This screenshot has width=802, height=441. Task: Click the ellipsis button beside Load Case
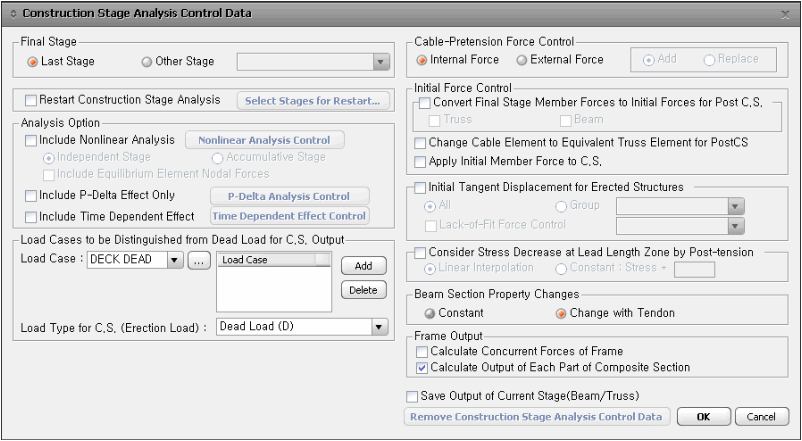(x=199, y=260)
